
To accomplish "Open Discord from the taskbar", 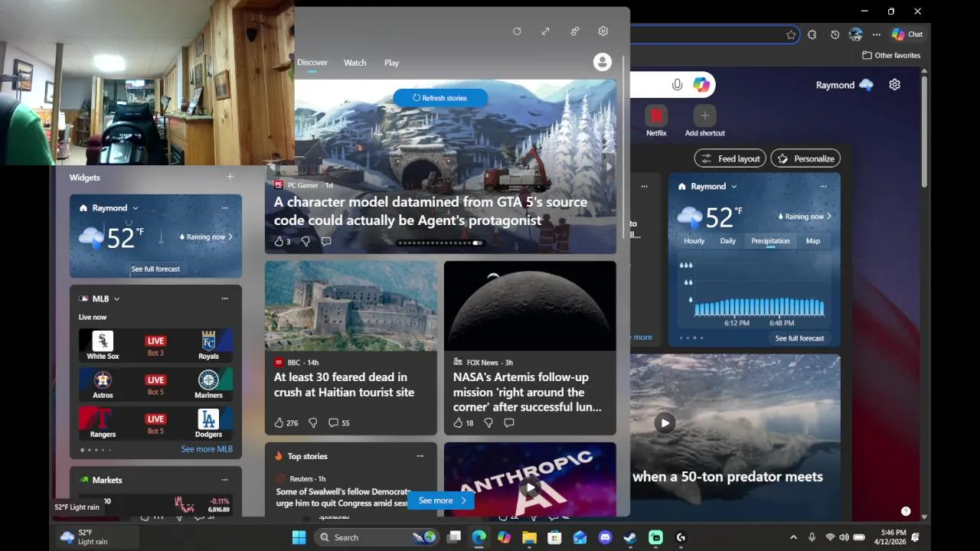I will [605, 537].
